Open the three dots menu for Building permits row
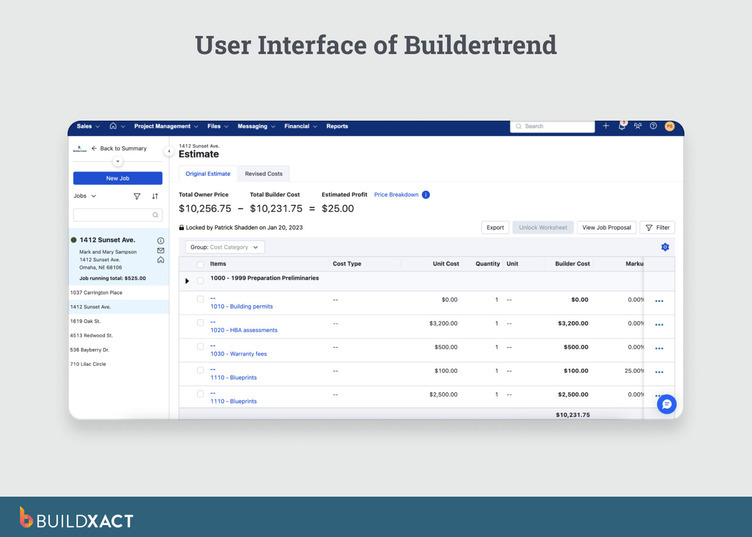This screenshot has height=537, width=752. (659, 301)
